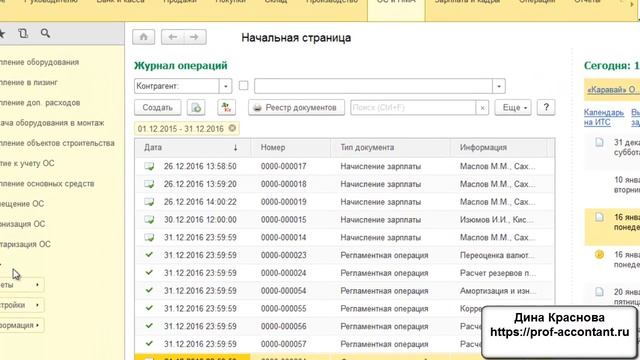Click green check of row 0000-000055
Screen dimensions: 640x360
[x=149, y=308]
